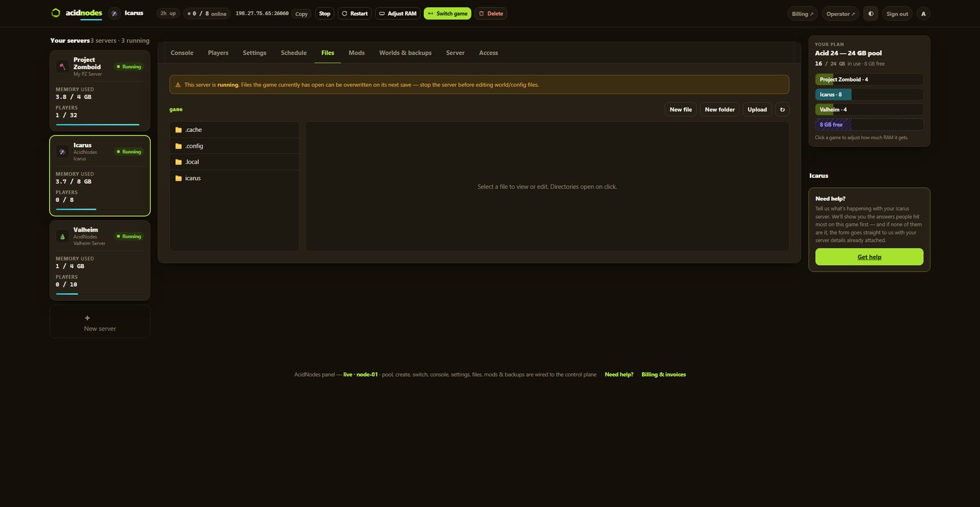The height and width of the screenshot is (507, 980).
Task: Select the Project Zomboid server card
Action: click(100, 90)
